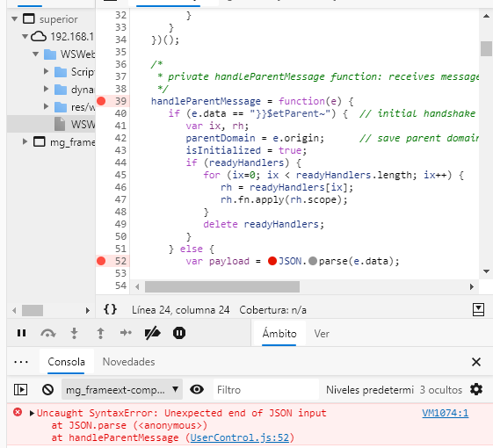Clear the console with the ban icon
This screenshot has height=448, width=493.
[47, 390]
